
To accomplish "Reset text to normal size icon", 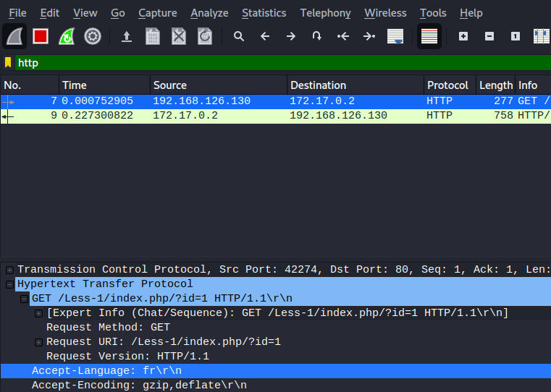I will click(515, 36).
